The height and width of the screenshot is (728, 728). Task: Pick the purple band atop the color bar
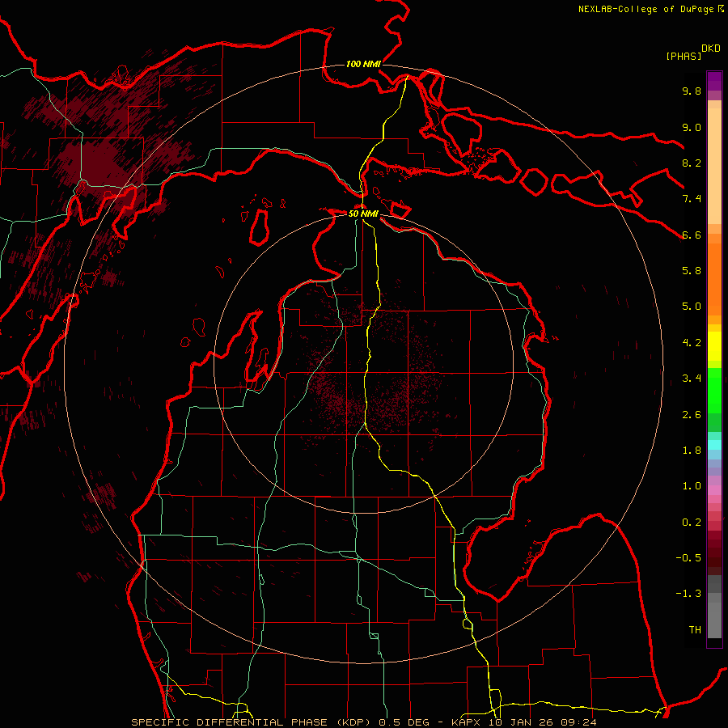pyautogui.click(x=714, y=81)
